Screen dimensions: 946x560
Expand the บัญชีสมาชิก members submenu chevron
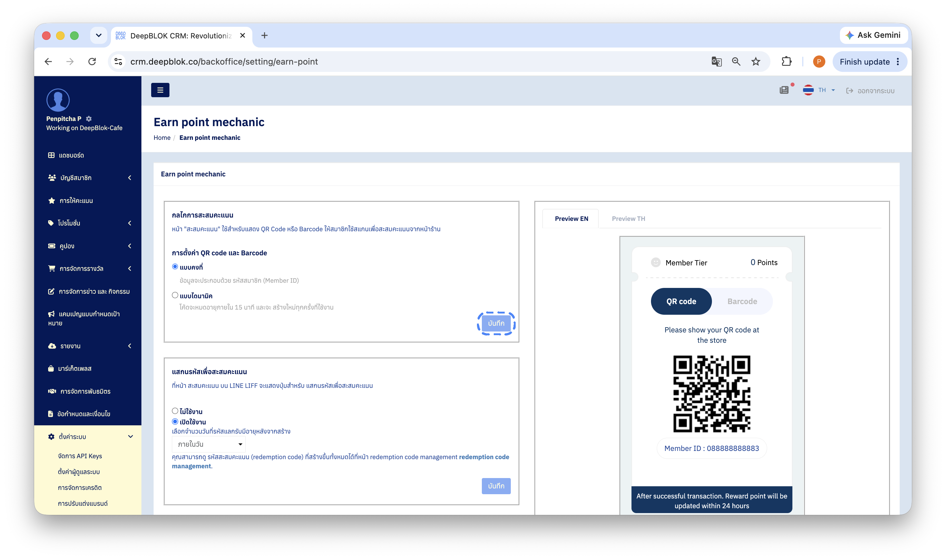[130, 178]
